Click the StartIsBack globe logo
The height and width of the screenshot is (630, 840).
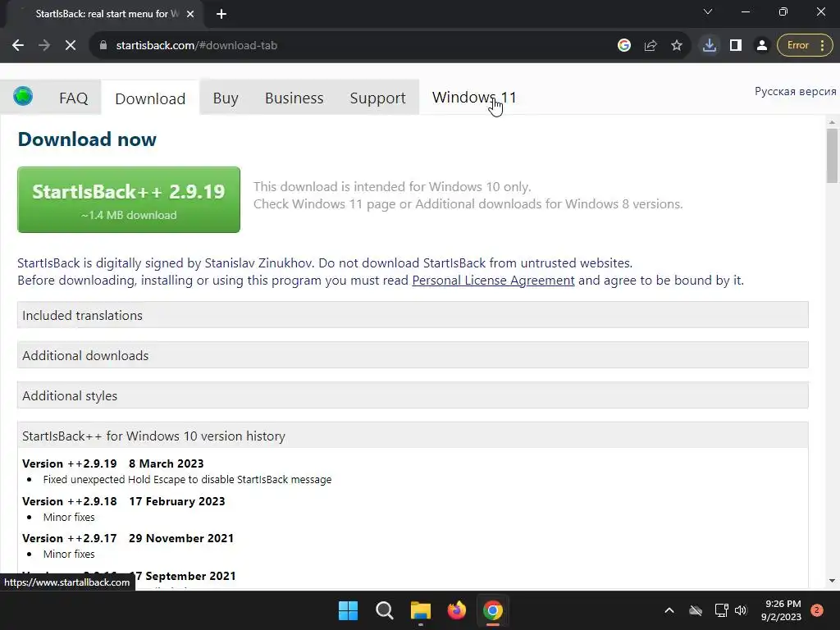pyautogui.click(x=23, y=97)
